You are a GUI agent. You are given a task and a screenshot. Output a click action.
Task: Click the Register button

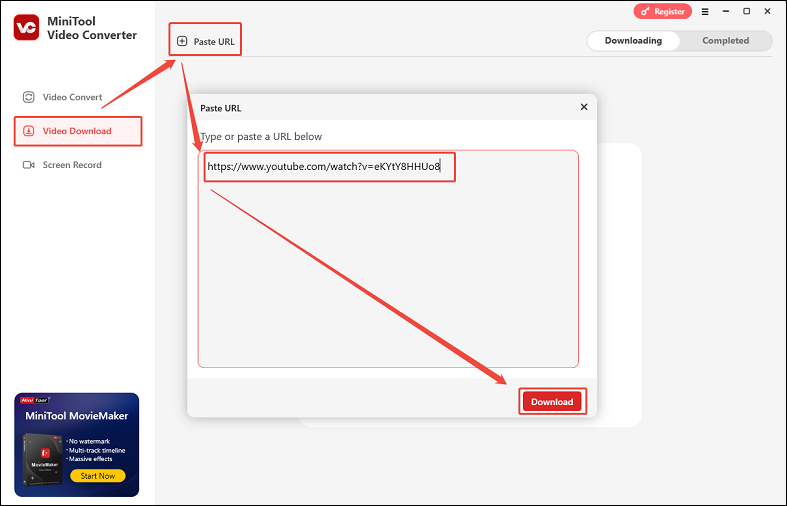[x=663, y=12]
